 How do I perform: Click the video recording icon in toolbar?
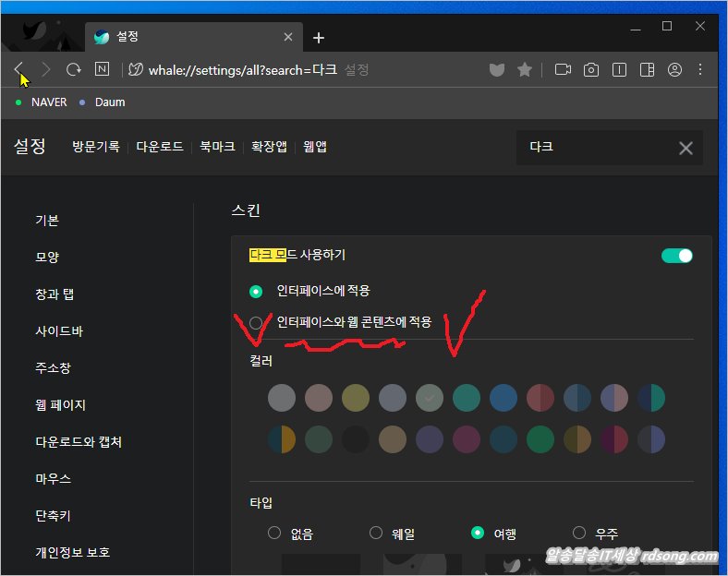coord(563,69)
